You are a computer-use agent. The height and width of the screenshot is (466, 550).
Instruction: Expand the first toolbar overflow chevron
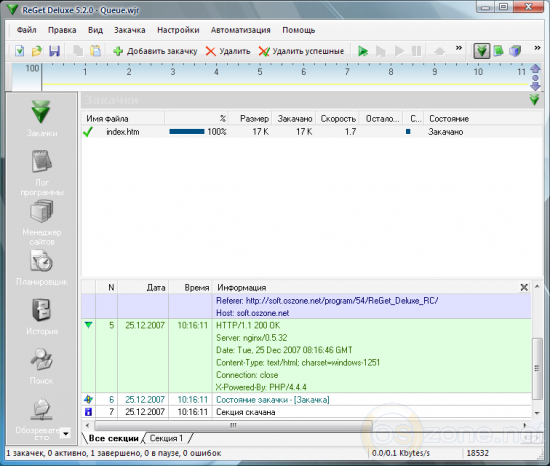458,48
